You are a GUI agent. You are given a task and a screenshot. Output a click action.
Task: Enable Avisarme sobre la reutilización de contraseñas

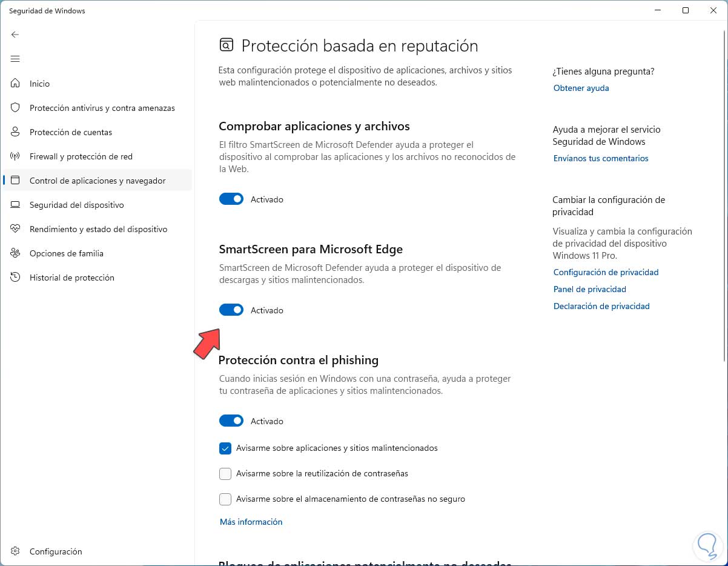pos(225,474)
